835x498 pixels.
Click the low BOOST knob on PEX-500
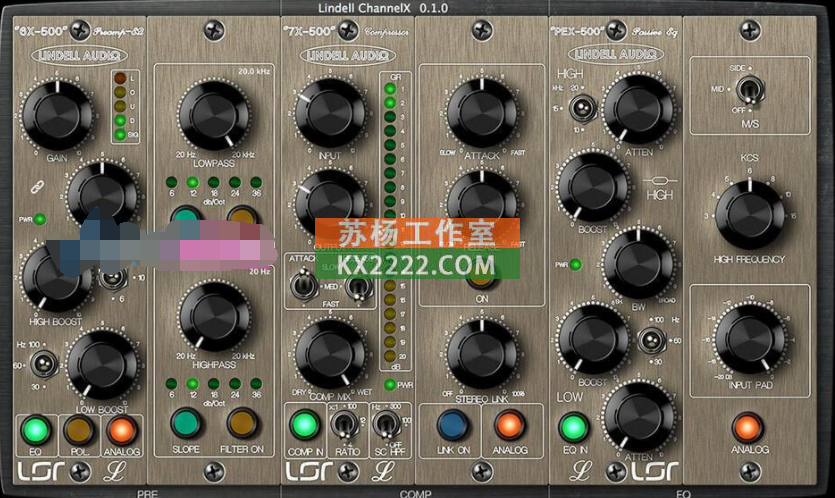click(x=592, y=340)
